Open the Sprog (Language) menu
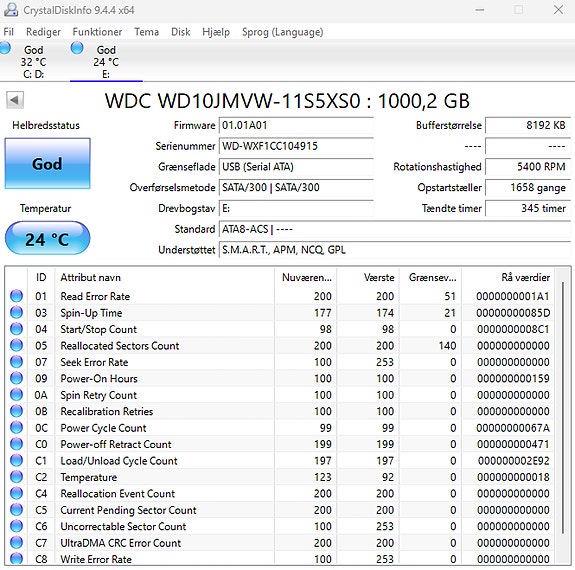This screenshot has height=570, width=575. (x=282, y=32)
